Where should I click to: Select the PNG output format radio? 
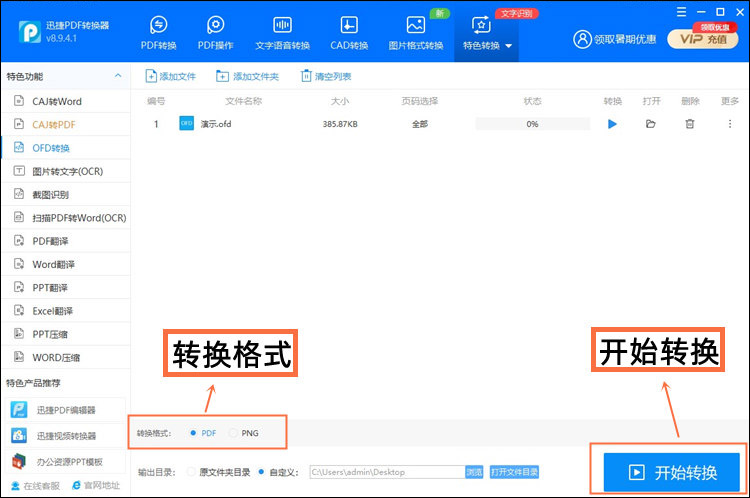pyautogui.click(x=233, y=433)
